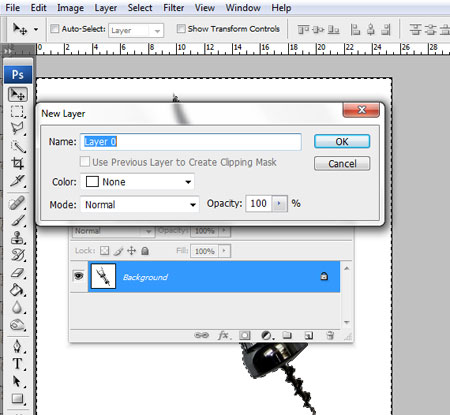The image size is (450, 415).
Task: Select the Brush tool
Action: coord(17,220)
